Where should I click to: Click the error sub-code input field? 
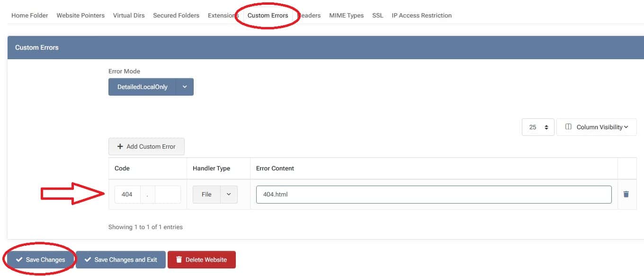168,195
